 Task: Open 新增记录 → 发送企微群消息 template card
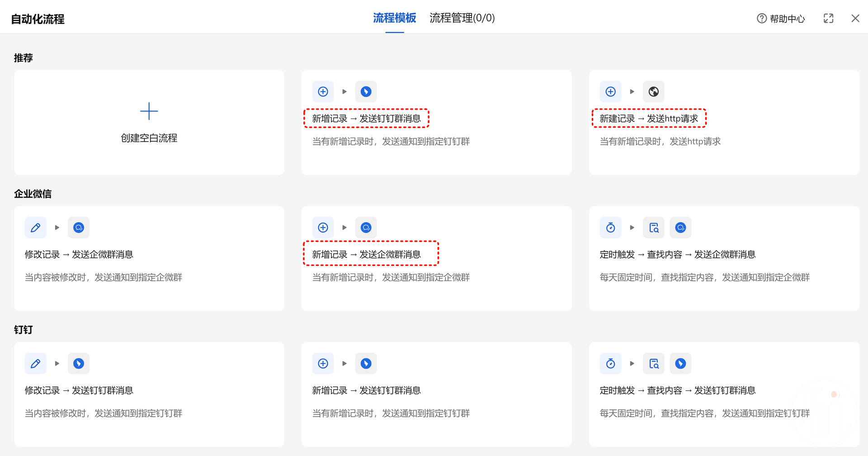tap(366, 255)
